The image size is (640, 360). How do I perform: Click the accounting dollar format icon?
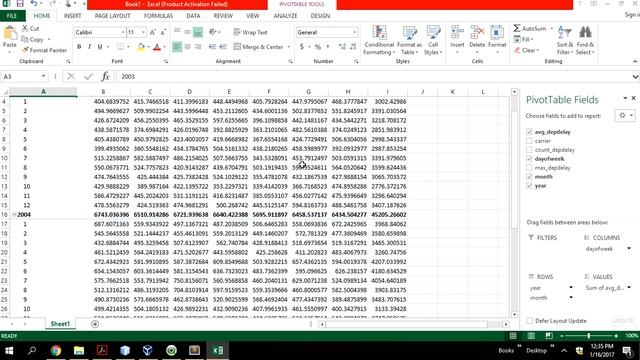point(302,47)
